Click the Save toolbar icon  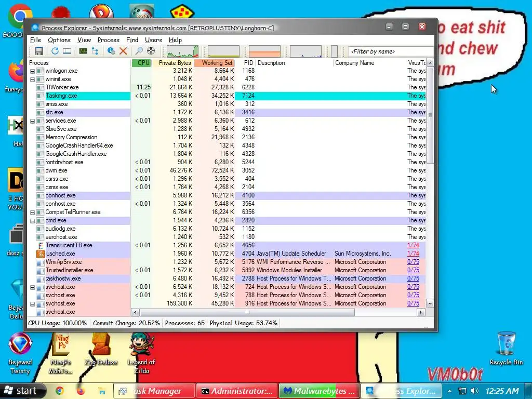pyautogui.click(x=39, y=51)
